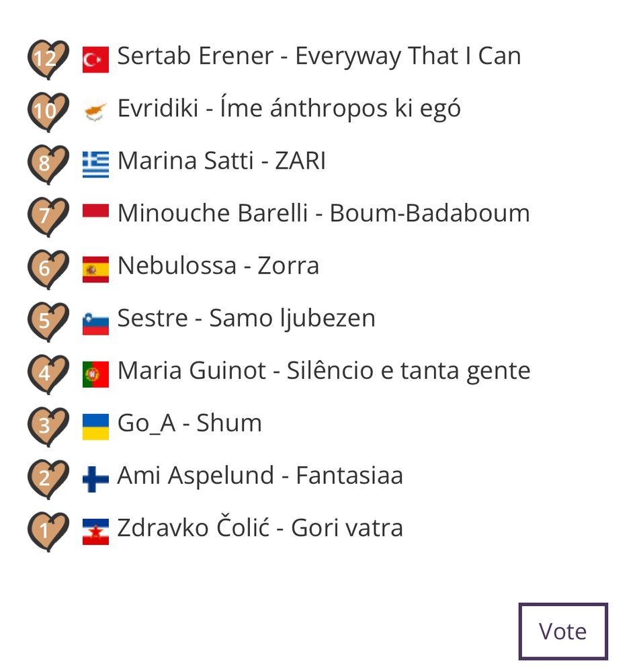The width and height of the screenshot is (639, 672).
Task: Select the Ukraine flag icon
Action: point(95,427)
